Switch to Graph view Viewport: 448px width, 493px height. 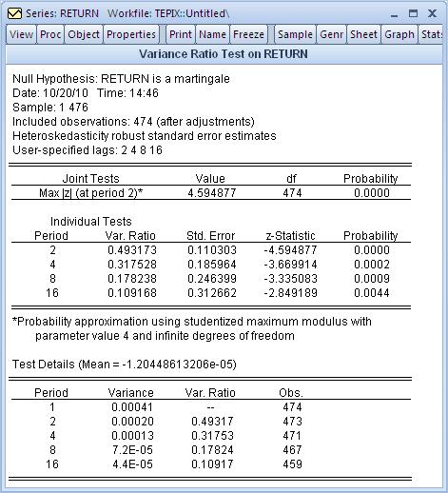click(399, 34)
